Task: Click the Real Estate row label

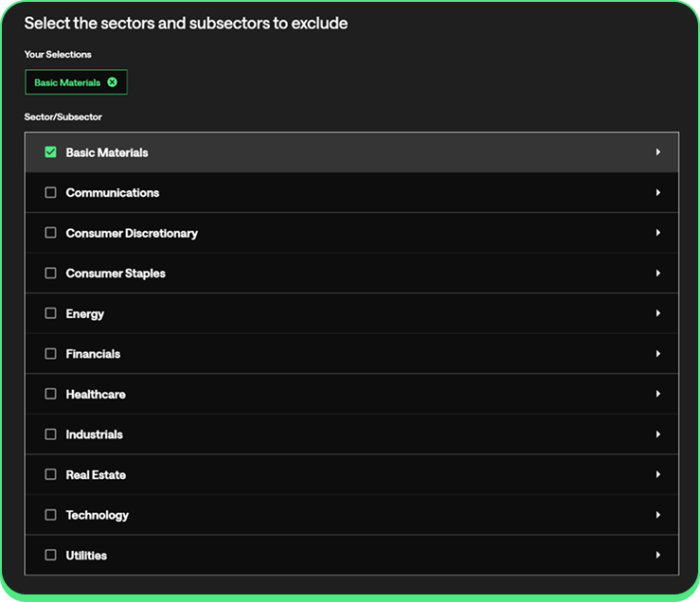Action: (96, 475)
